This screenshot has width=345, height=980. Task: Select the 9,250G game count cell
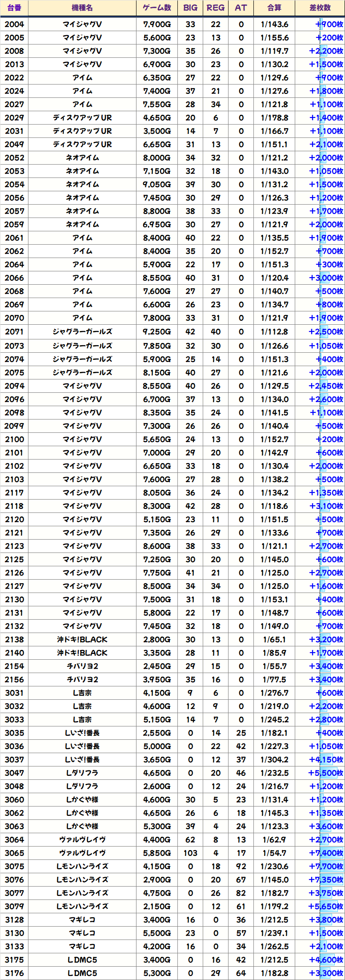(157, 332)
